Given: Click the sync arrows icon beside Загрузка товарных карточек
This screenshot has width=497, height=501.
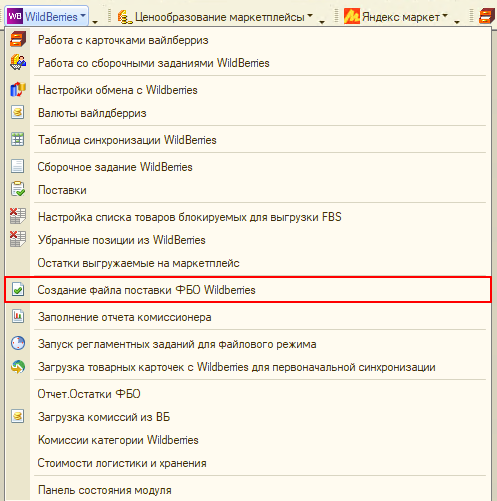Looking at the screenshot, I should pyautogui.click(x=18, y=367).
